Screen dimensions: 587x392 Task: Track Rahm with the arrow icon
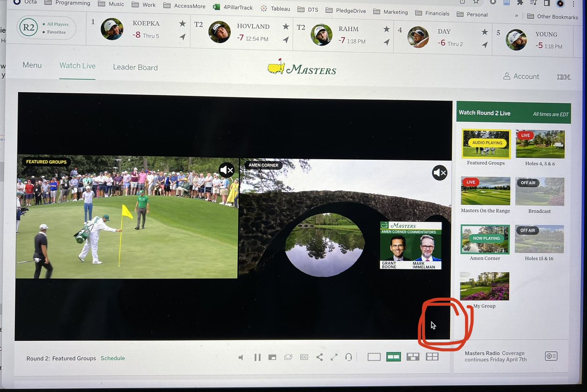[386, 42]
